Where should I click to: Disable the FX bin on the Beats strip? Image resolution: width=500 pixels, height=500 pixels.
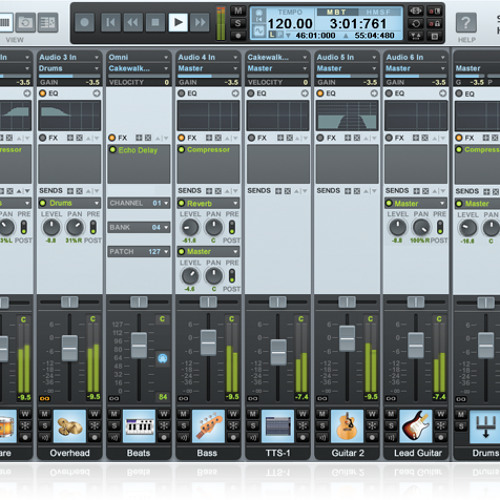pyautogui.click(x=112, y=138)
